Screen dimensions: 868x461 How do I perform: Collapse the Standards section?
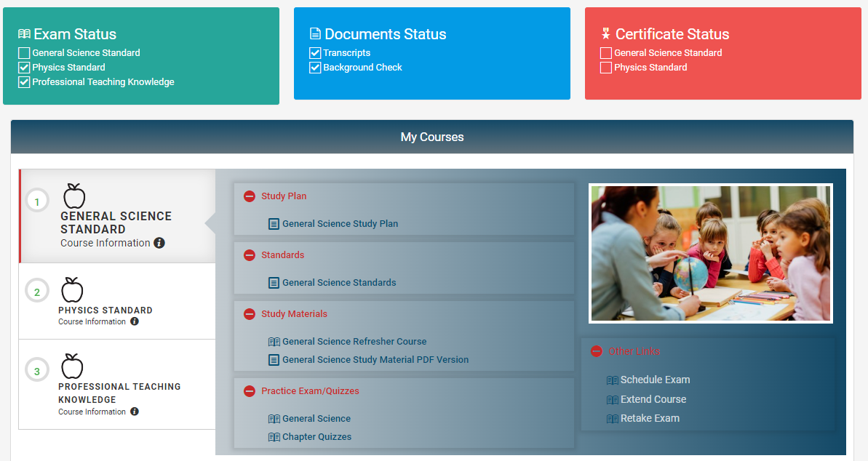tap(250, 255)
